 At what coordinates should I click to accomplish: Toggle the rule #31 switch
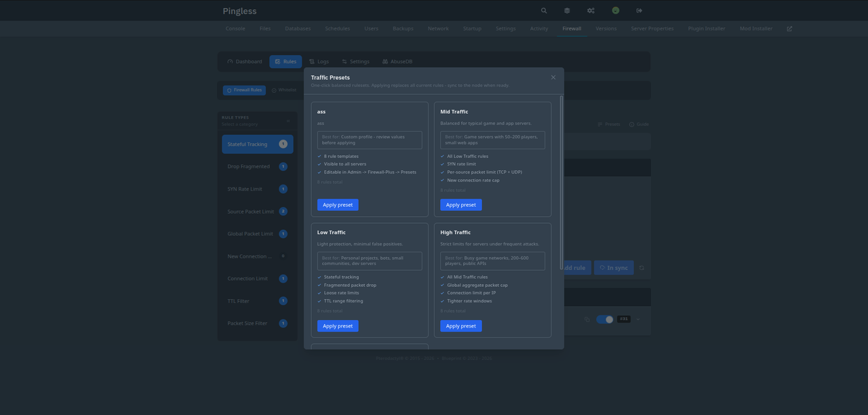point(604,319)
